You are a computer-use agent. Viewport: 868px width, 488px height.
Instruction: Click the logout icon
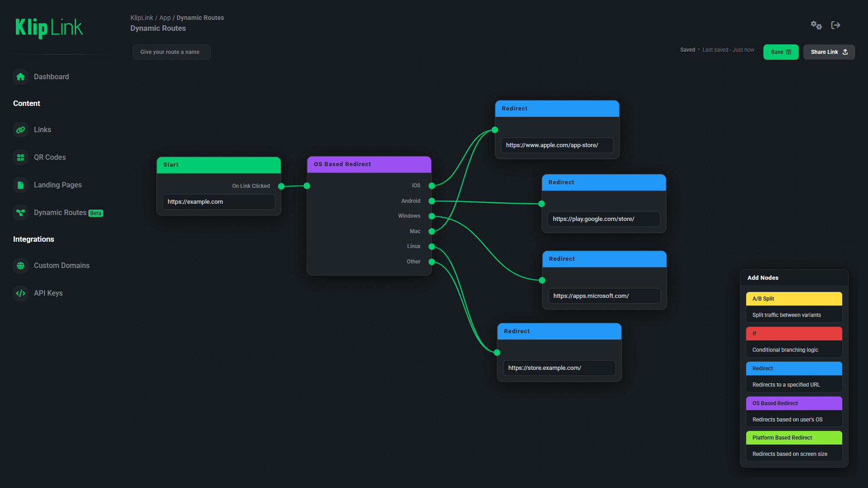point(836,25)
